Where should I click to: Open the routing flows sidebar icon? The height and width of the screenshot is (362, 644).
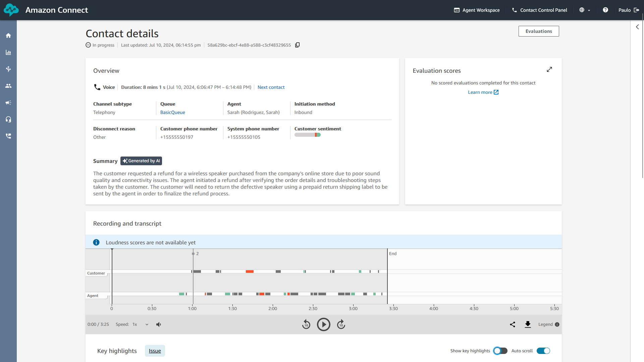[x=8, y=69]
